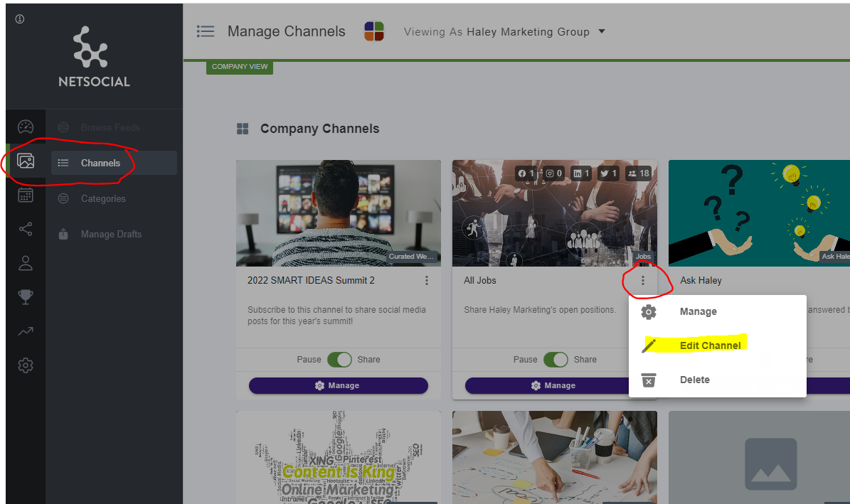
Task: Click the subscribers count badge showing 18
Action: click(639, 173)
